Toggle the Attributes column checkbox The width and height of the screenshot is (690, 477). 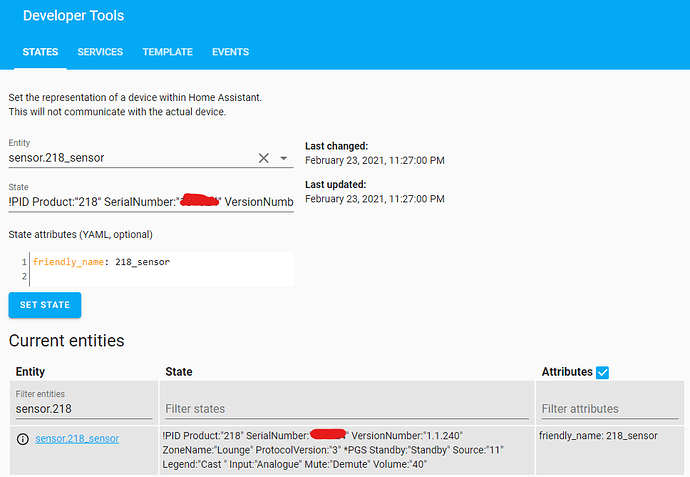[602, 372]
